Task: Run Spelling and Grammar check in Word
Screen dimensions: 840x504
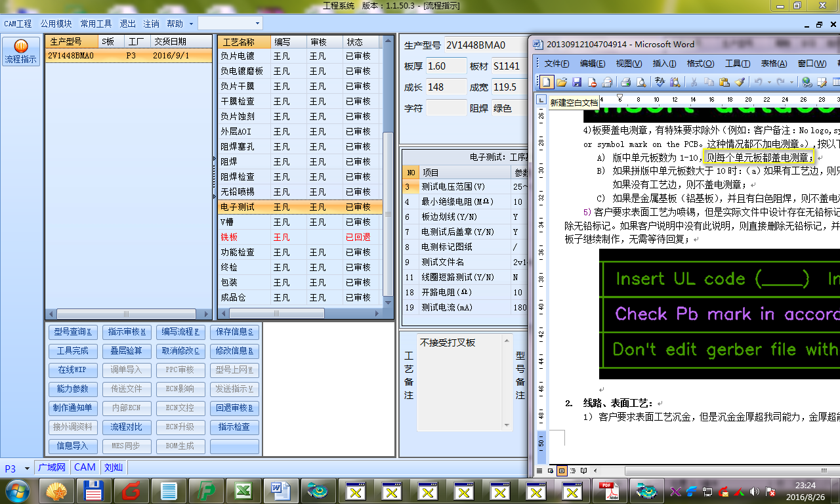Action: point(660,82)
